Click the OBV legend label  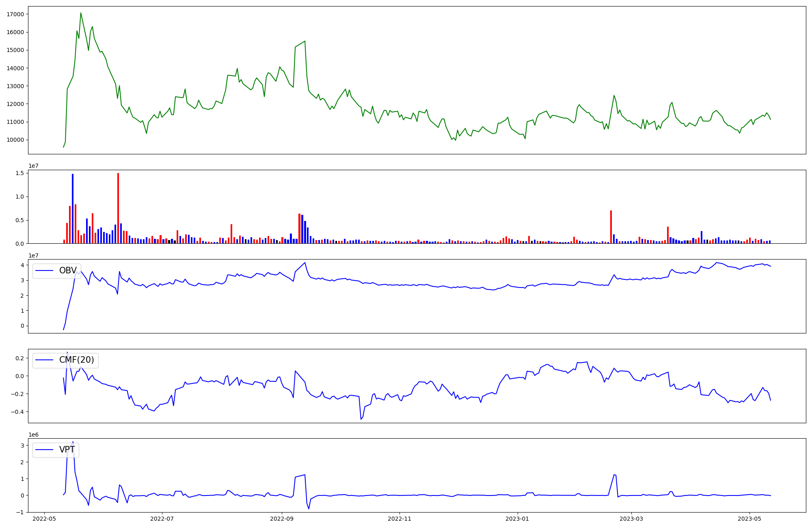coord(68,270)
